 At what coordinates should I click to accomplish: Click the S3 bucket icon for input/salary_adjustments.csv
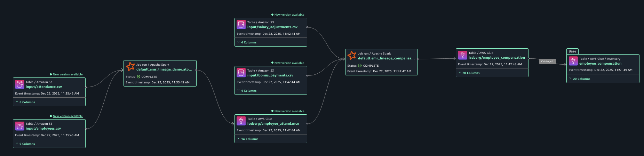[241, 25]
